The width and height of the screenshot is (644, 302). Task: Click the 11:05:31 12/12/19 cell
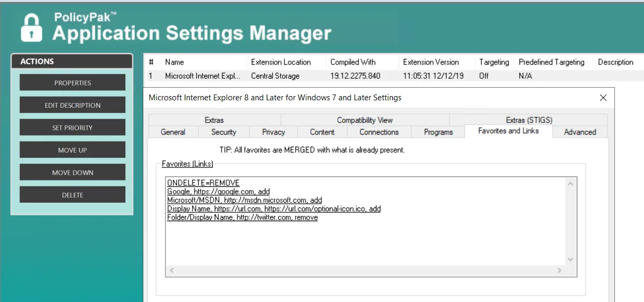[x=433, y=76]
